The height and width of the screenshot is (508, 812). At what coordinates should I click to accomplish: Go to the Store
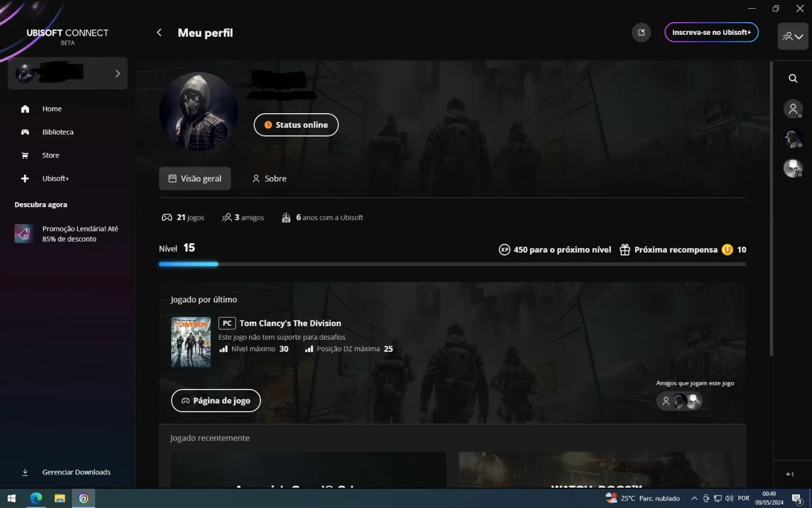point(50,155)
